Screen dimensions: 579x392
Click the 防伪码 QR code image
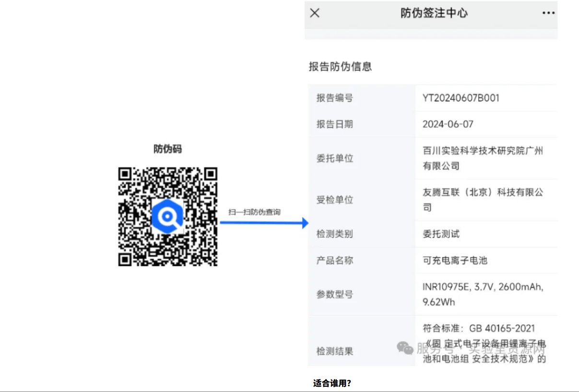click(168, 217)
